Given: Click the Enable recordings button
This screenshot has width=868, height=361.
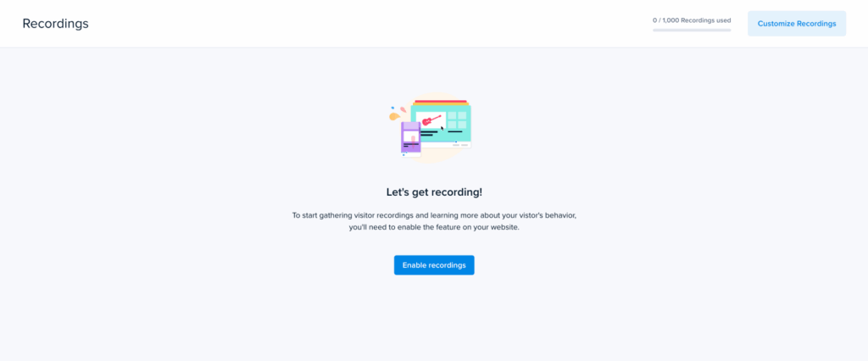Looking at the screenshot, I should pos(434,265).
